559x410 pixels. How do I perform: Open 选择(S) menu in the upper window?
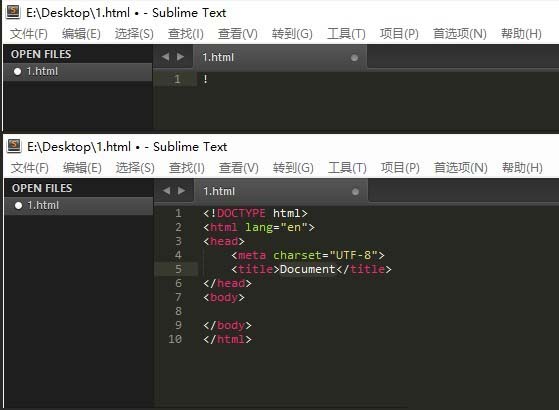coord(134,34)
